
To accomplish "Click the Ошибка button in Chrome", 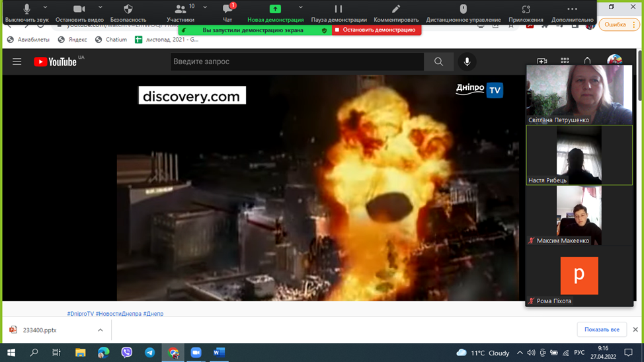I will [619, 24].
